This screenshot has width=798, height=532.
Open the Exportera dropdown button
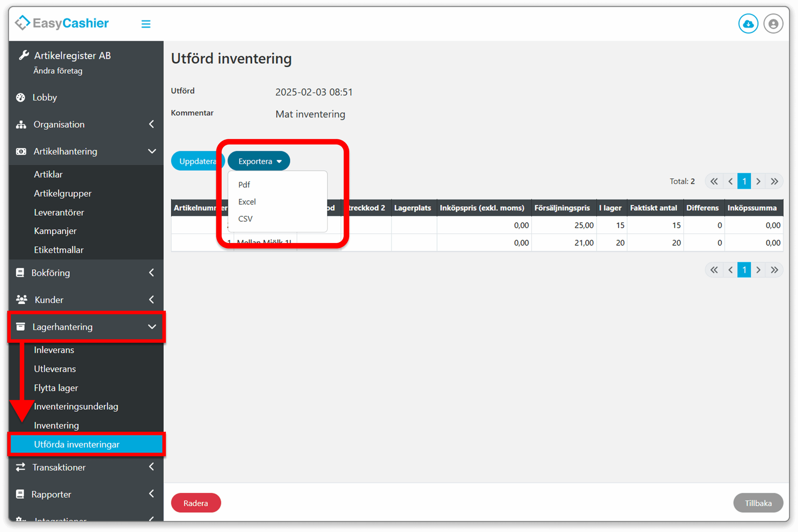click(x=259, y=161)
